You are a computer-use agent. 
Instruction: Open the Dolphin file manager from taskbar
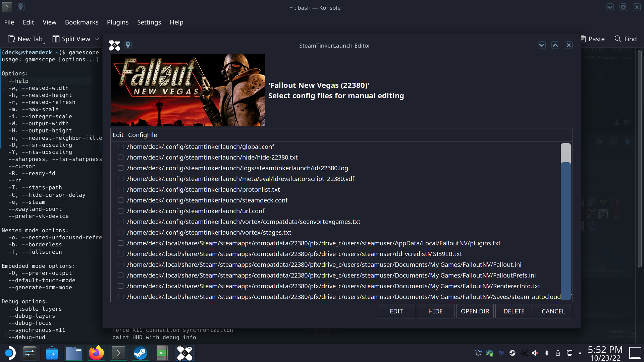74,353
